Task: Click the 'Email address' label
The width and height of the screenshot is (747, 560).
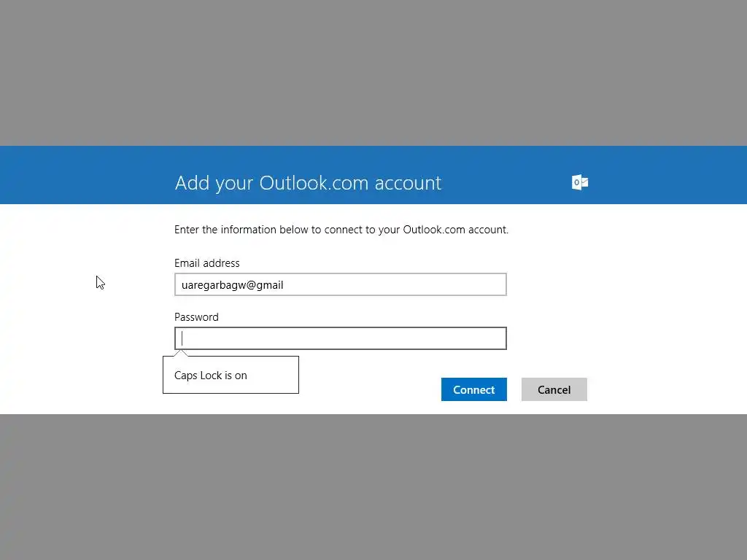Action: [206, 262]
